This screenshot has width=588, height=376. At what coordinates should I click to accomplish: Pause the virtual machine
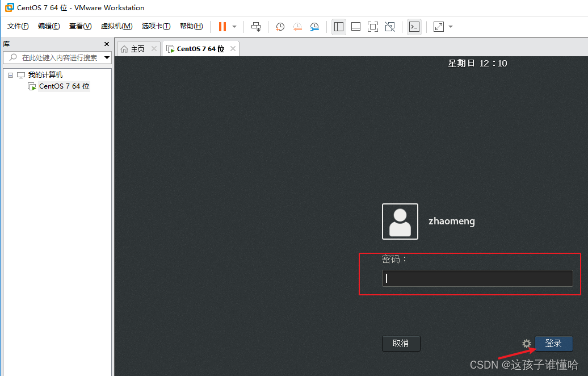(222, 27)
